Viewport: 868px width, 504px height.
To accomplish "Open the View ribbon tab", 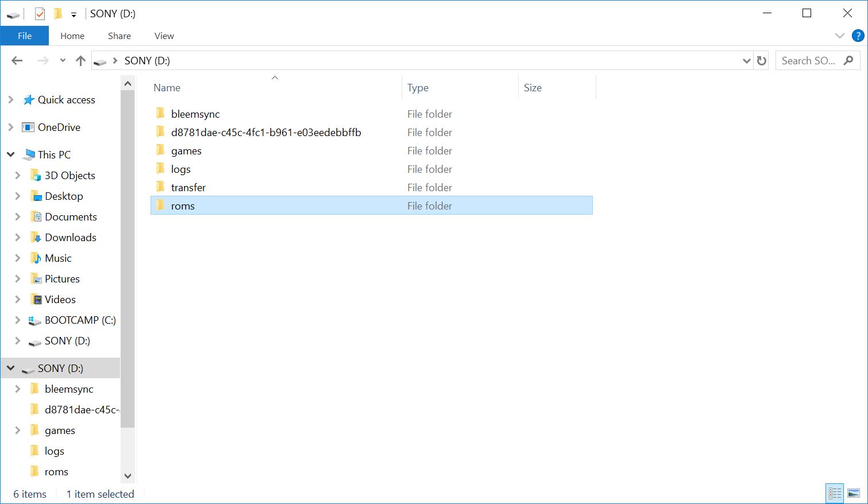I will tap(164, 36).
